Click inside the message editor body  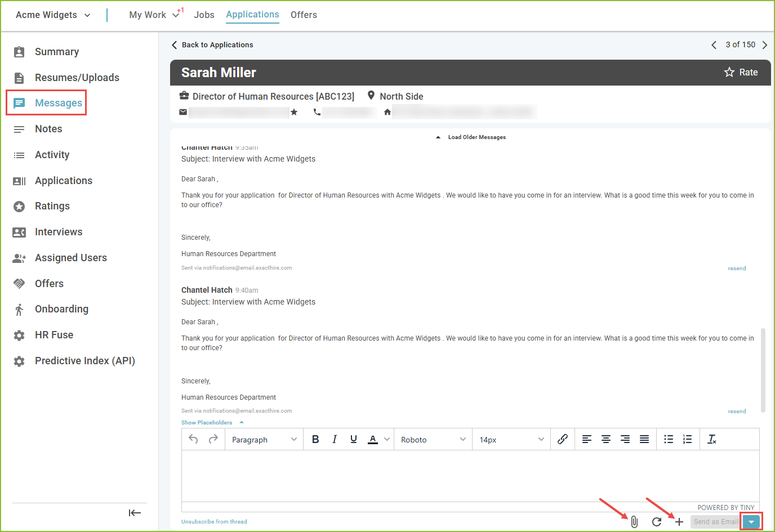coord(470,476)
